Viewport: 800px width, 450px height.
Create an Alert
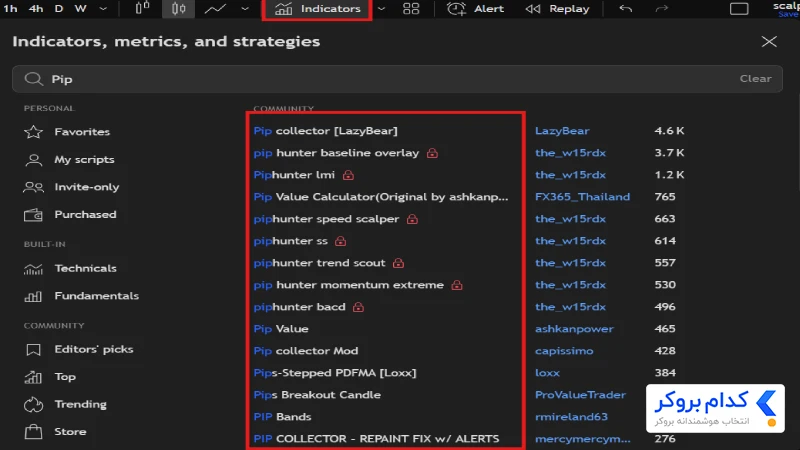pyautogui.click(x=475, y=9)
